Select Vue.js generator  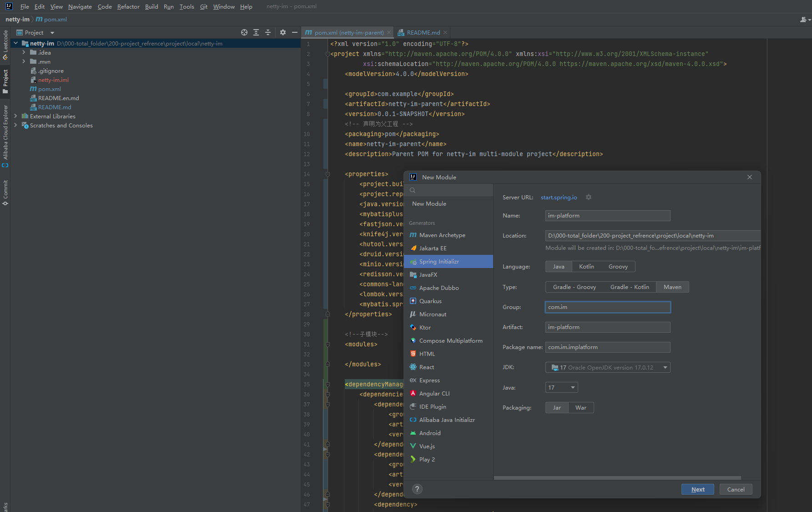coord(448,446)
